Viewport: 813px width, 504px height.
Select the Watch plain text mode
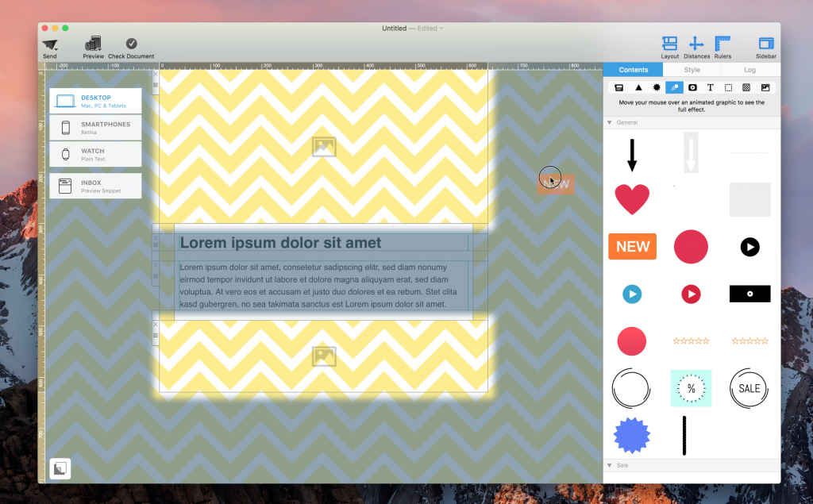point(95,154)
